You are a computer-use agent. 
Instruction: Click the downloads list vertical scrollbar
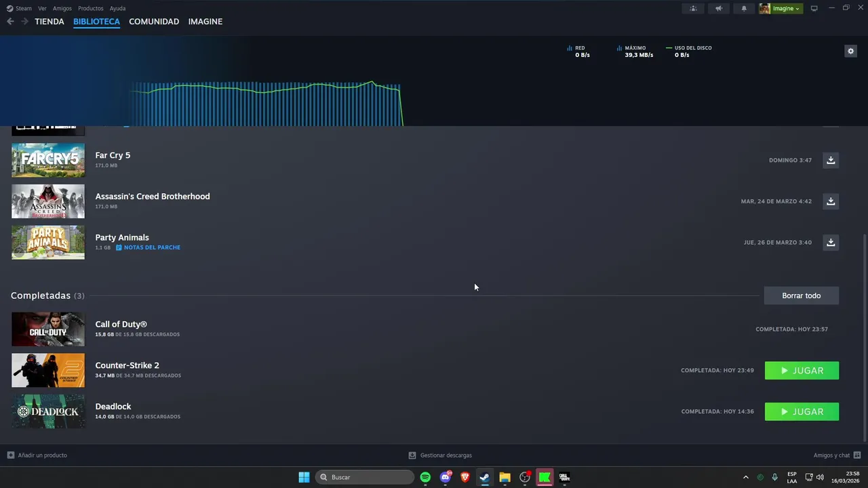[864, 338]
